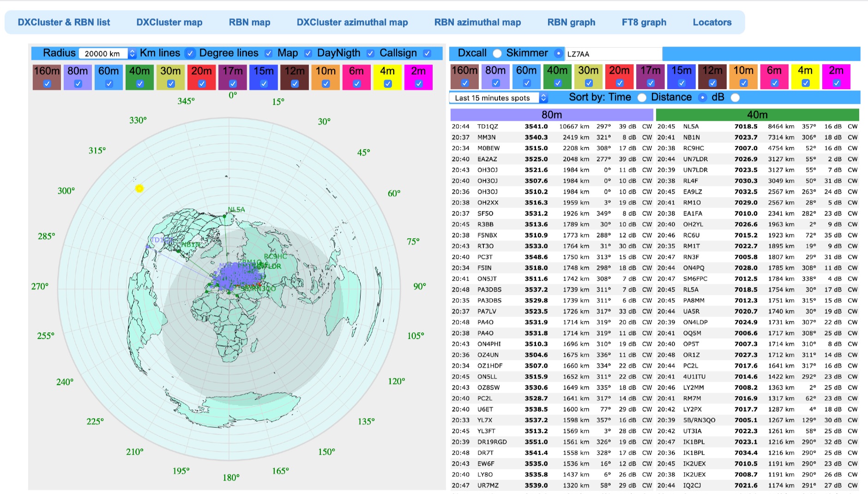Viewport: 868px width, 494px height.
Task: Switch to the DXCluster map tab
Action: tap(169, 22)
